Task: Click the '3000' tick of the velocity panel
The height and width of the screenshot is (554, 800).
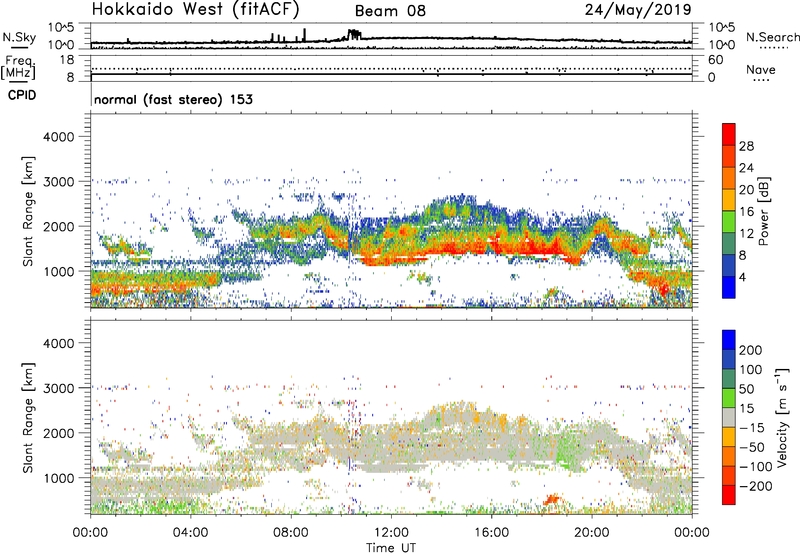Action: coord(58,388)
